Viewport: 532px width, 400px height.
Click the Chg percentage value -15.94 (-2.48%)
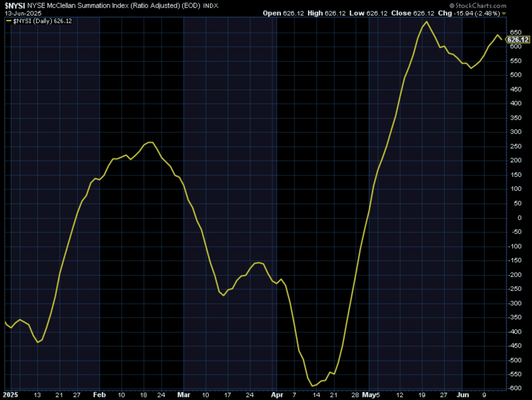(477, 13)
